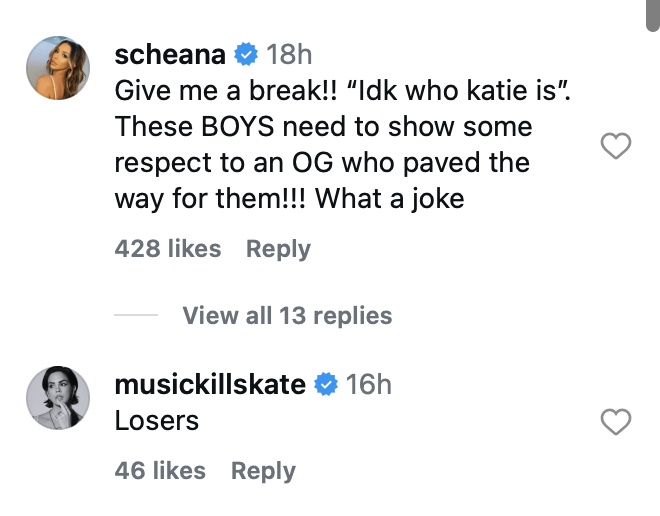Click the 16h timestamp on musickillskate's comment
The height and width of the screenshot is (516, 660).
(369, 384)
